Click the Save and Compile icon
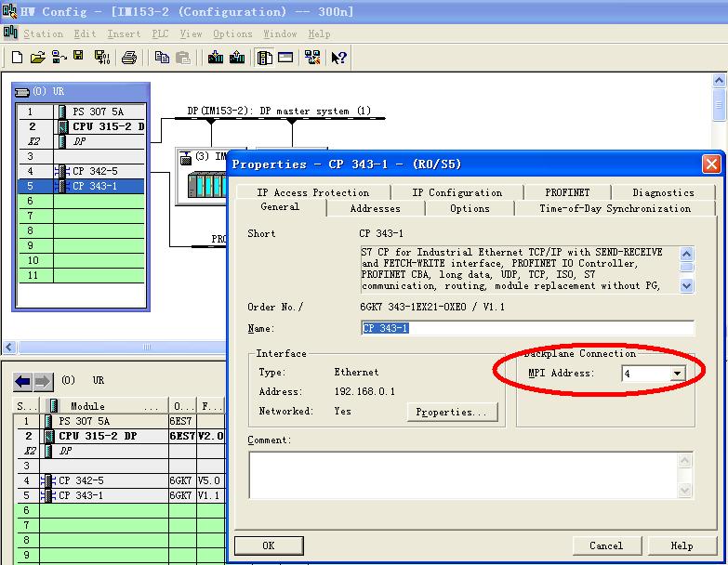 click(101, 58)
